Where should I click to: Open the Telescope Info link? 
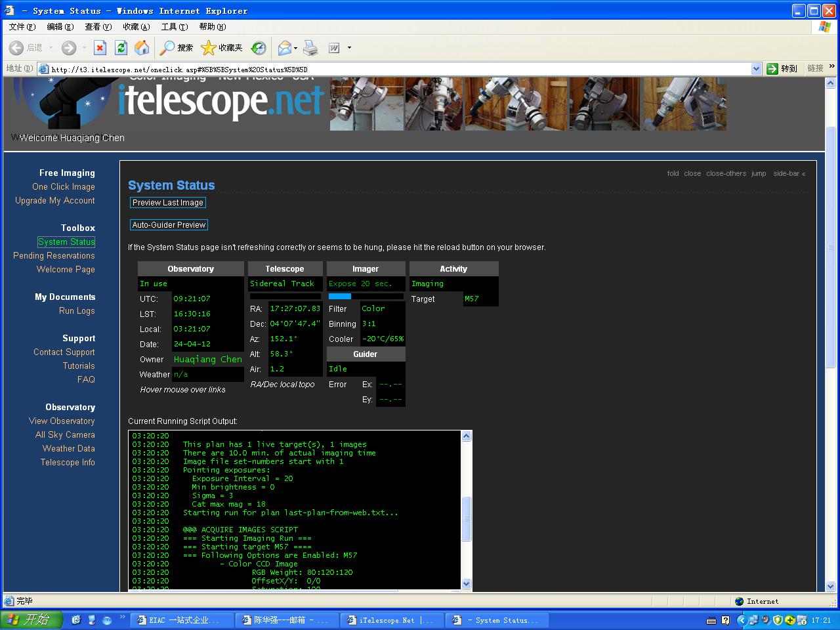(68, 463)
